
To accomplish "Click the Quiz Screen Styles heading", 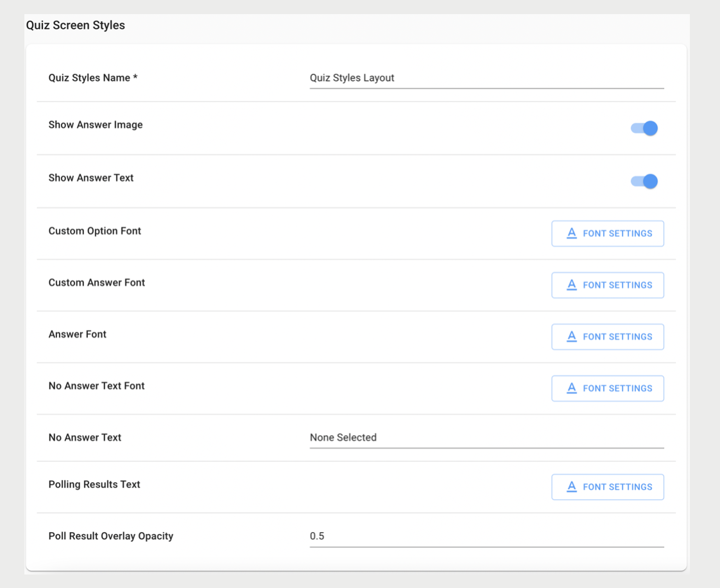I will (75, 25).
